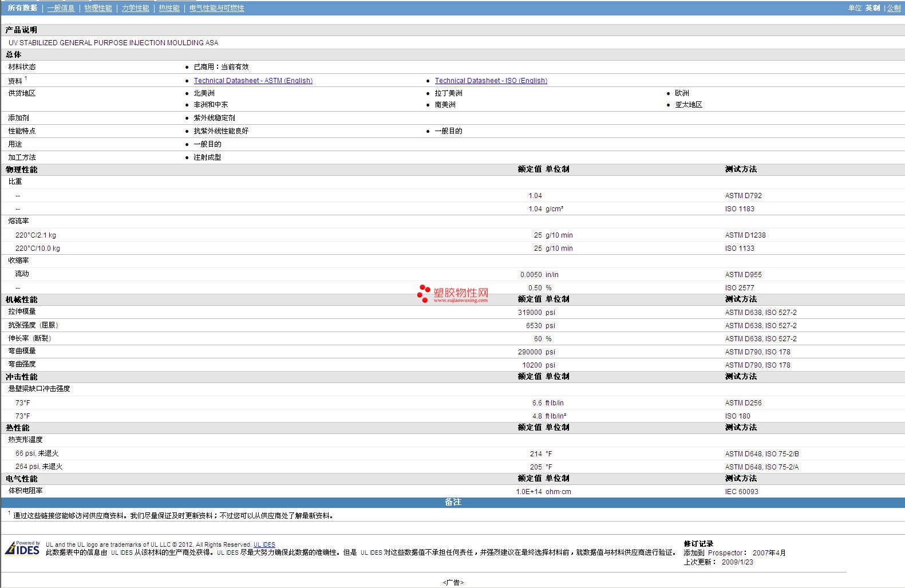Click the ASTM D792 test method text
Viewport: 905px width, 588px height.
[743, 196]
